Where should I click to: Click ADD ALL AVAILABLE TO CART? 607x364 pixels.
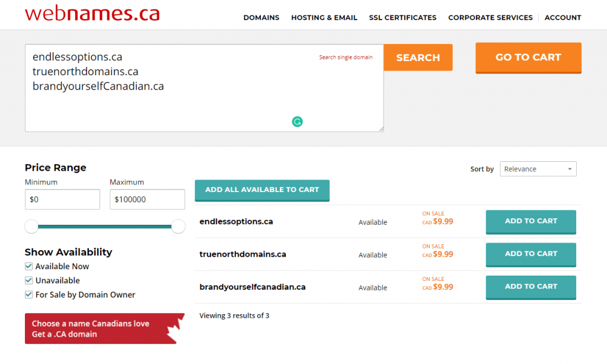pos(262,190)
